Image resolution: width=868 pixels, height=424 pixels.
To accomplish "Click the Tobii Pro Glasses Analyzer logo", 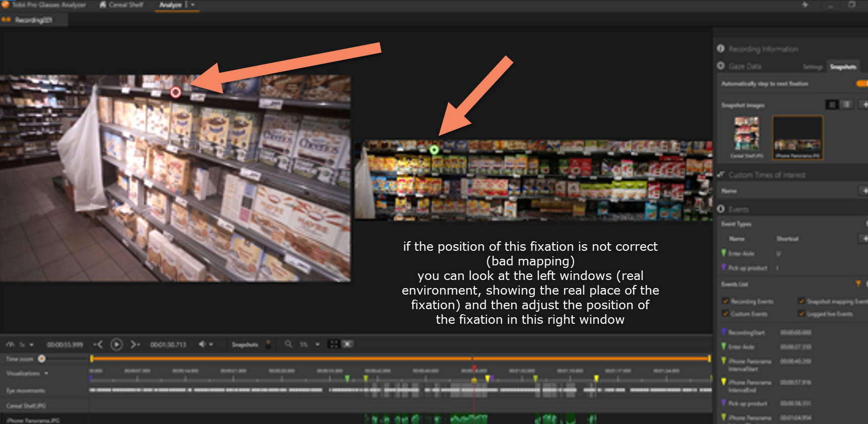I will coord(5,5).
